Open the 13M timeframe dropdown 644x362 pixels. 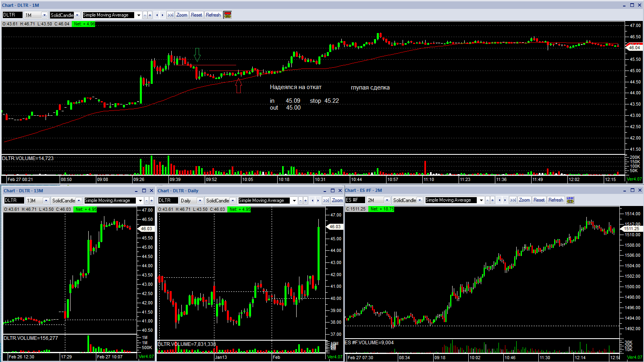(x=46, y=200)
